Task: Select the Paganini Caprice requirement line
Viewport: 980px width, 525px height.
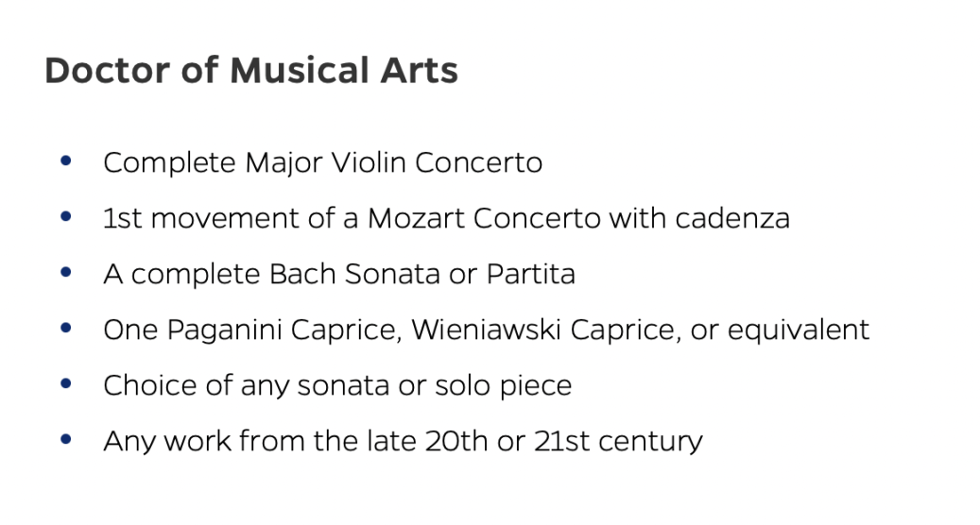Action: point(486,330)
